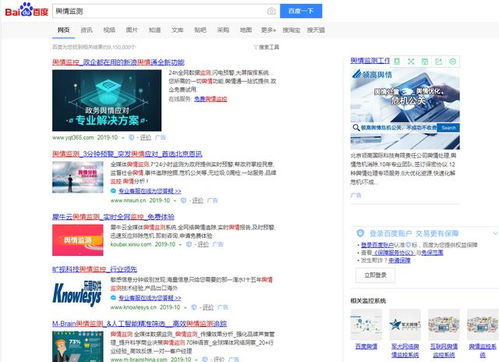The image size is (499, 362).
Task: Click the 立即登录 button
Action: click(x=375, y=275)
